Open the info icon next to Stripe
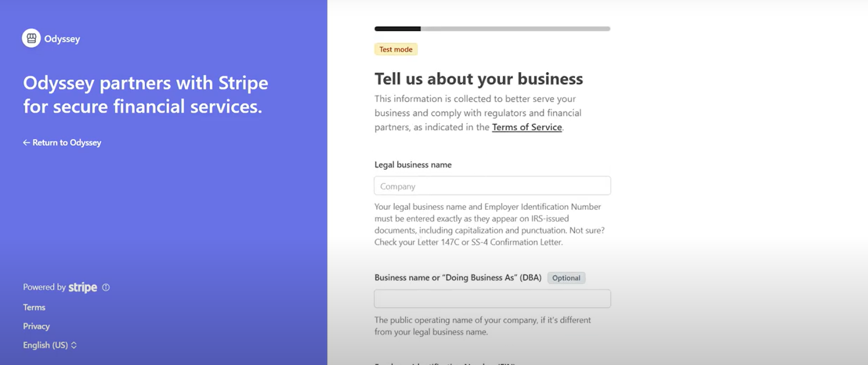 106,287
